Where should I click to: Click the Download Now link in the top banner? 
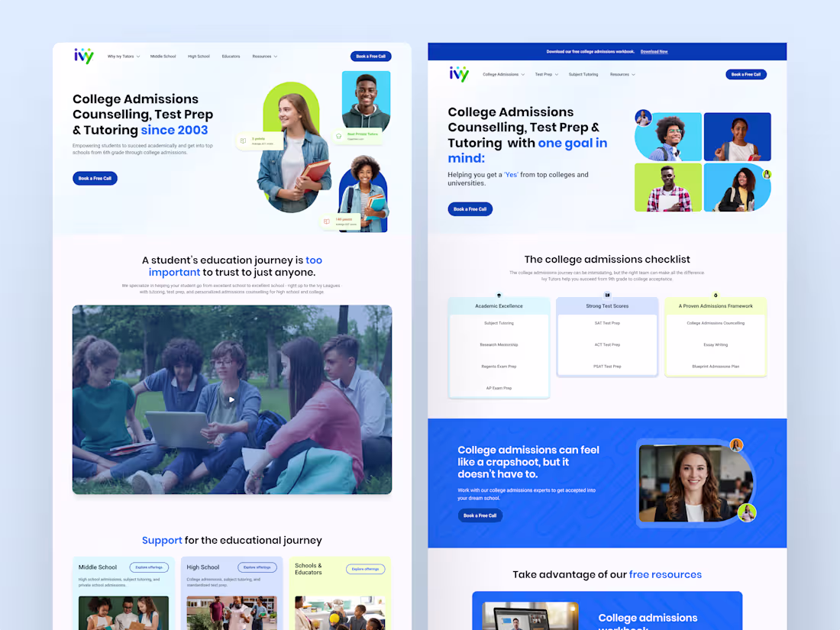654,52
